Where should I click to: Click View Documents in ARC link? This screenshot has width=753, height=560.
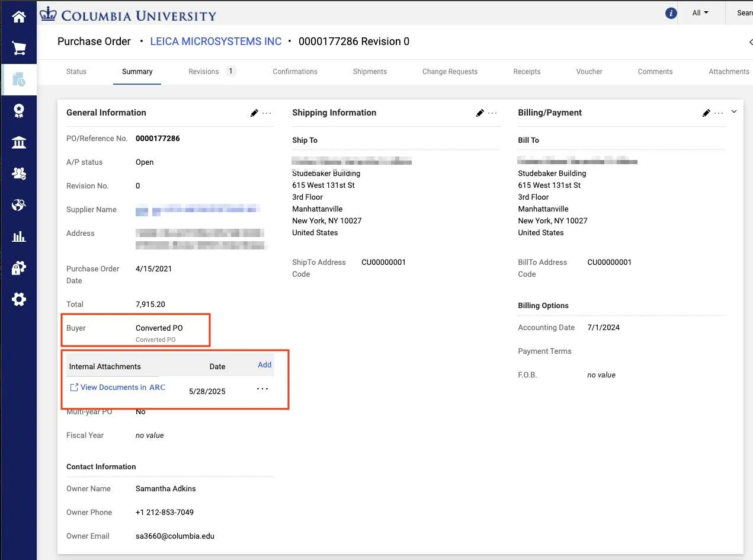pos(118,388)
